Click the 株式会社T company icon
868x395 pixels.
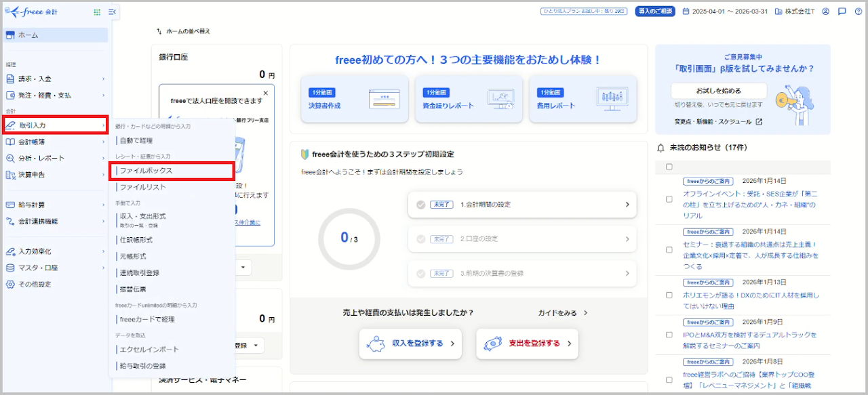click(x=778, y=12)
